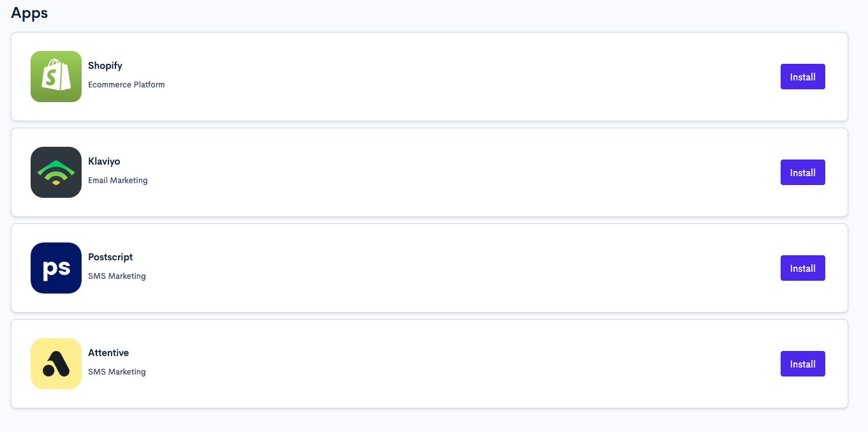
Task: Open the Attentive name label
Action: point(108,353)
